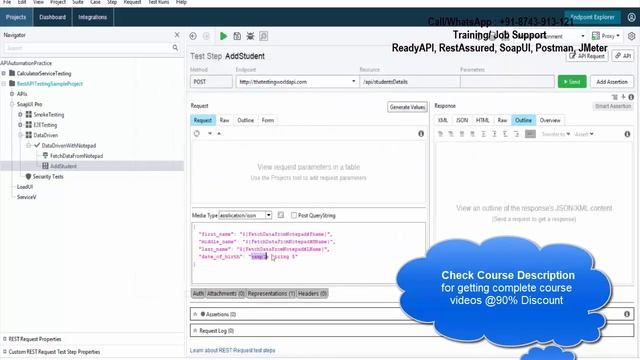Open the Form request tab
Viewport: 640px width, 360px height.
268,120
